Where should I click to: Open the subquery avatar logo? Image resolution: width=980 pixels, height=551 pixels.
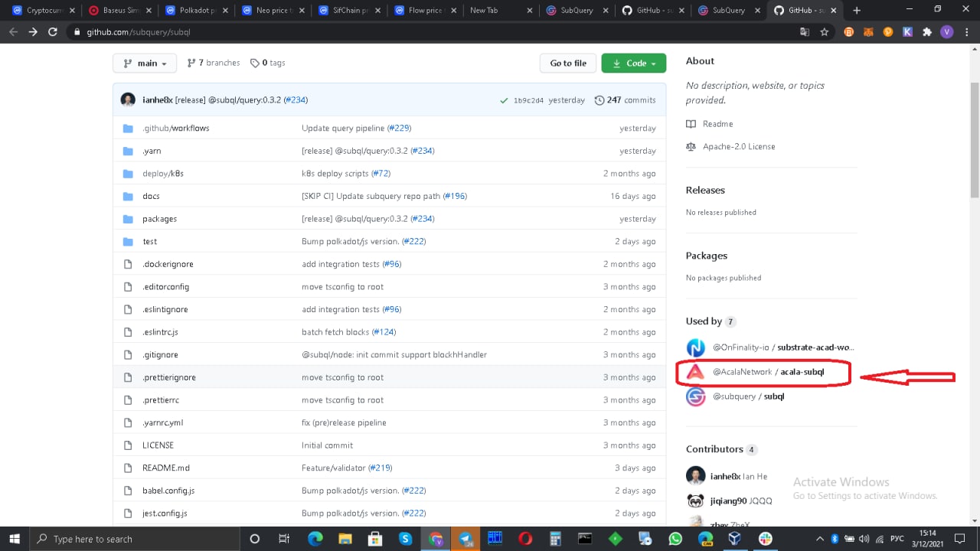click(x=695, y=396)
